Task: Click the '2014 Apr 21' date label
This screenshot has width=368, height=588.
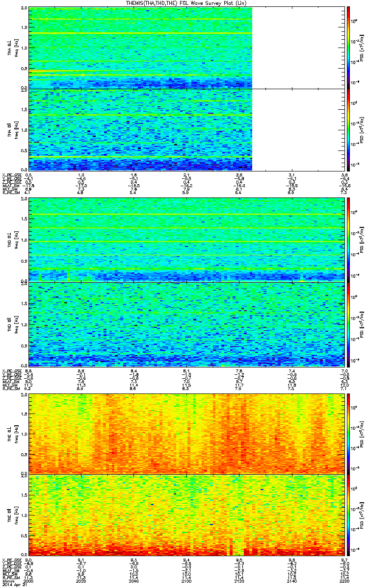Action: click(14, 586)
